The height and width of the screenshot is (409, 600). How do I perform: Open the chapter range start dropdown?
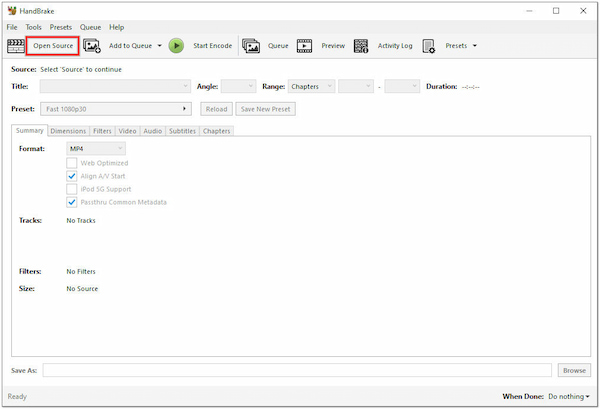356,86
